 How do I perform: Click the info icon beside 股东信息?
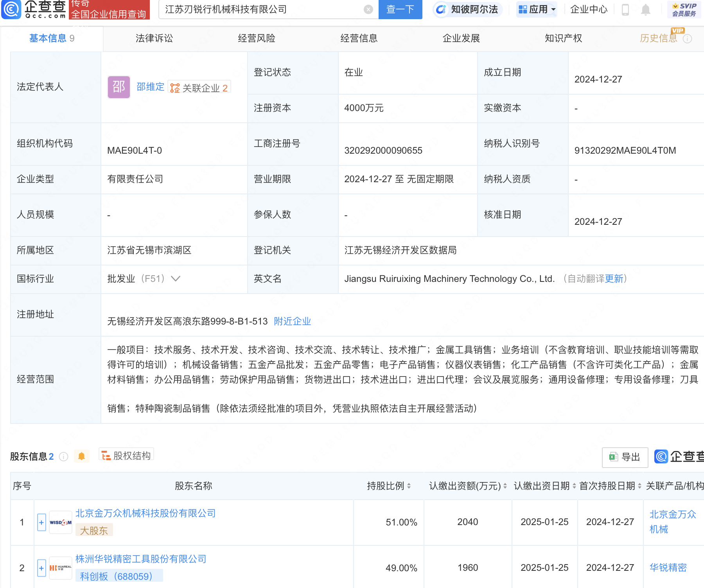click(63, 457)
